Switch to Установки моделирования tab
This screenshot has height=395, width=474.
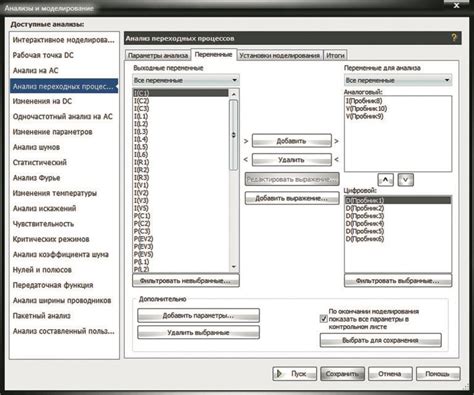[x=280, y=56]
